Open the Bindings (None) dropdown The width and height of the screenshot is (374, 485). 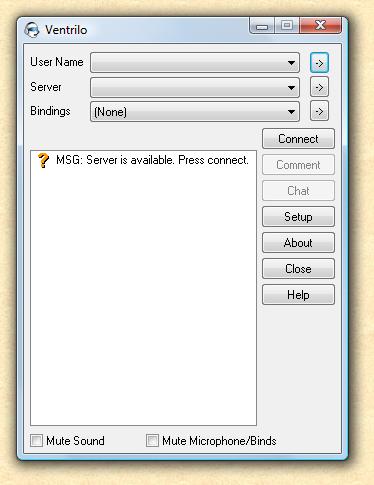point(195,112)
